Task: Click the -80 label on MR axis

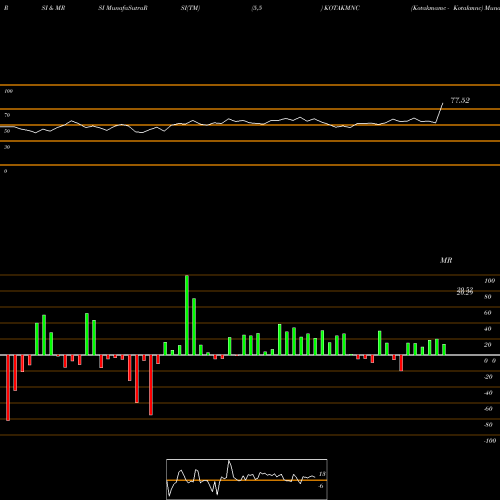Action: (488, 425)
